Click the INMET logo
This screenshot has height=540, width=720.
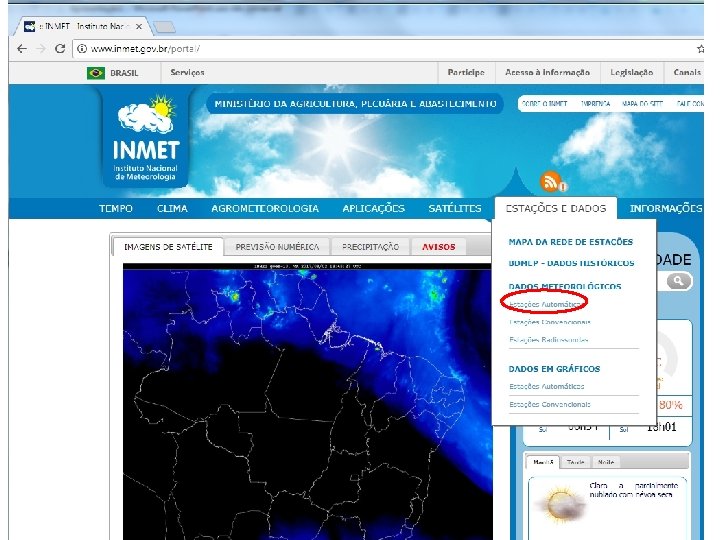click(x=146, y=138)
